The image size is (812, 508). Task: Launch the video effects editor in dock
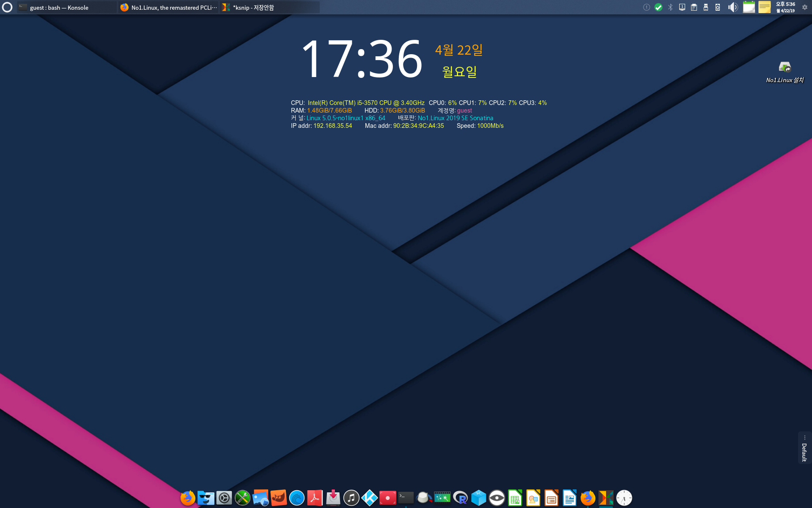(x=442, y=498)
